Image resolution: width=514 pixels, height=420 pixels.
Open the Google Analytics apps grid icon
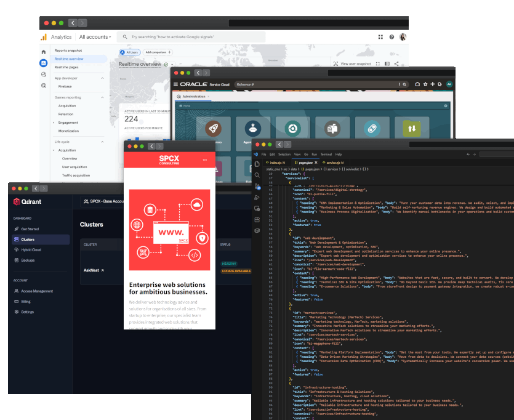point(380,37)
